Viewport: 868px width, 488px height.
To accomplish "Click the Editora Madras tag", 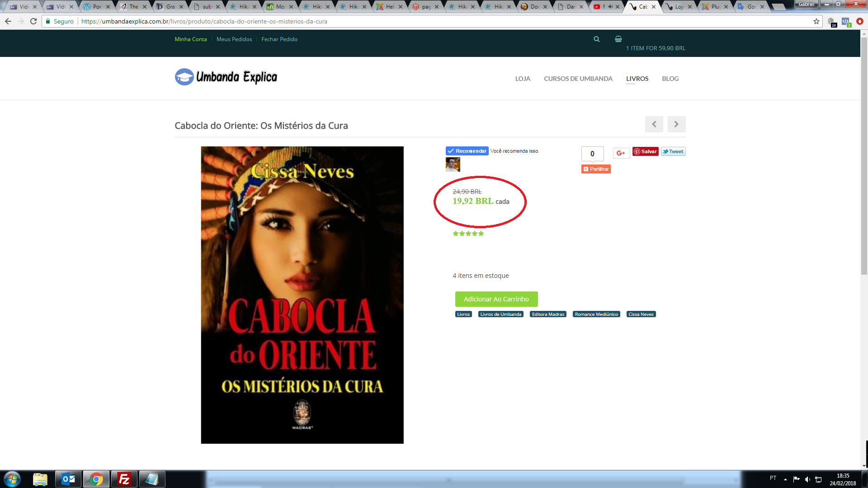I will click(548, 314).
